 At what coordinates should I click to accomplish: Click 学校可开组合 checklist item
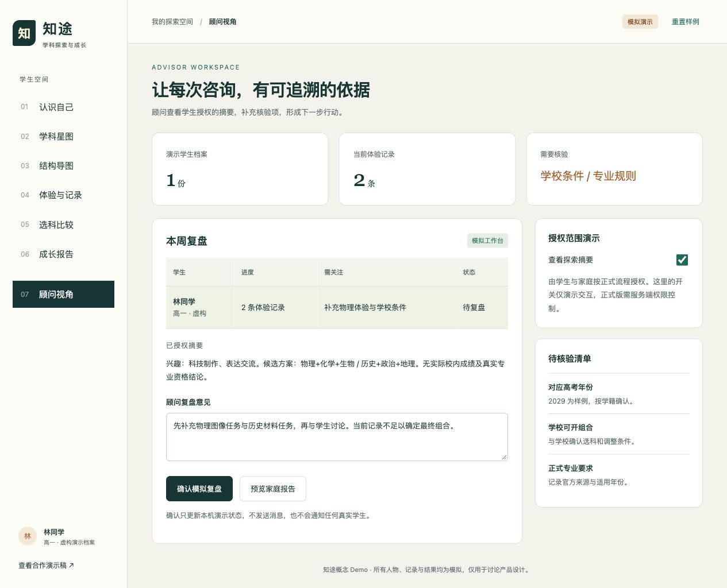click(619, 434)
